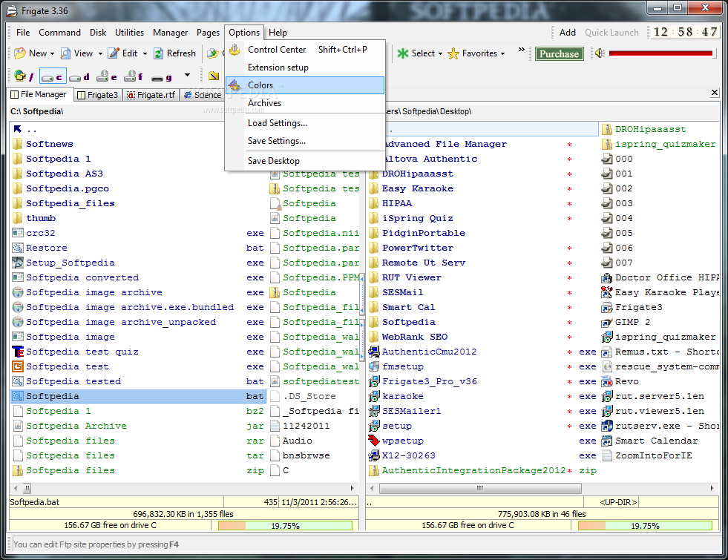Image resolution: width=728 pixels, height=560 pixels.
Task: Click the Favorites star icon
Action: [453, 53]
